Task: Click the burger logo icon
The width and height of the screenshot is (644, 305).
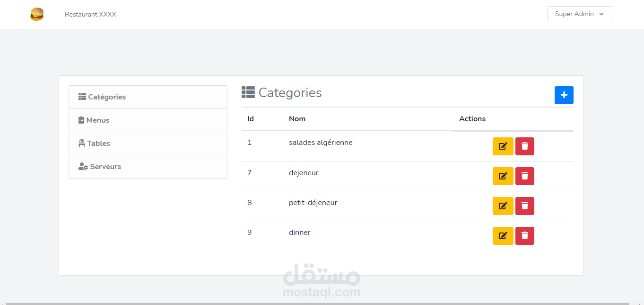Action: coord(37,14)
